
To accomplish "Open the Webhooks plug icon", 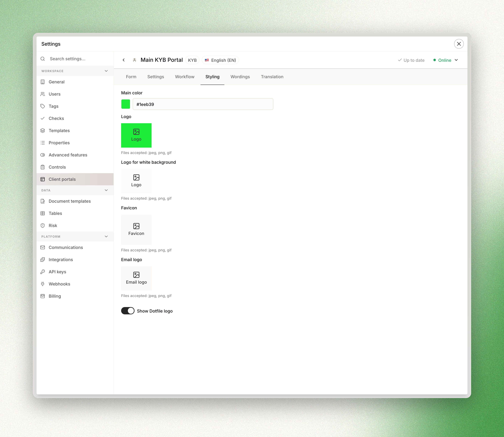I will 43,284.
